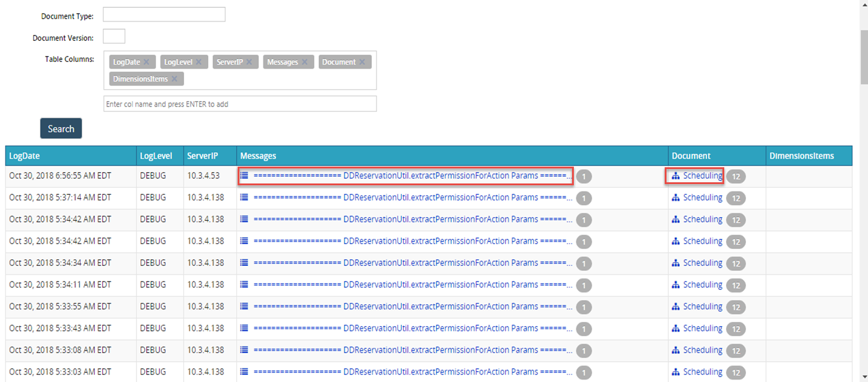Screen dimensions: 868x382
Task: Remove the Messages column tag
Action: coord(304,62)
